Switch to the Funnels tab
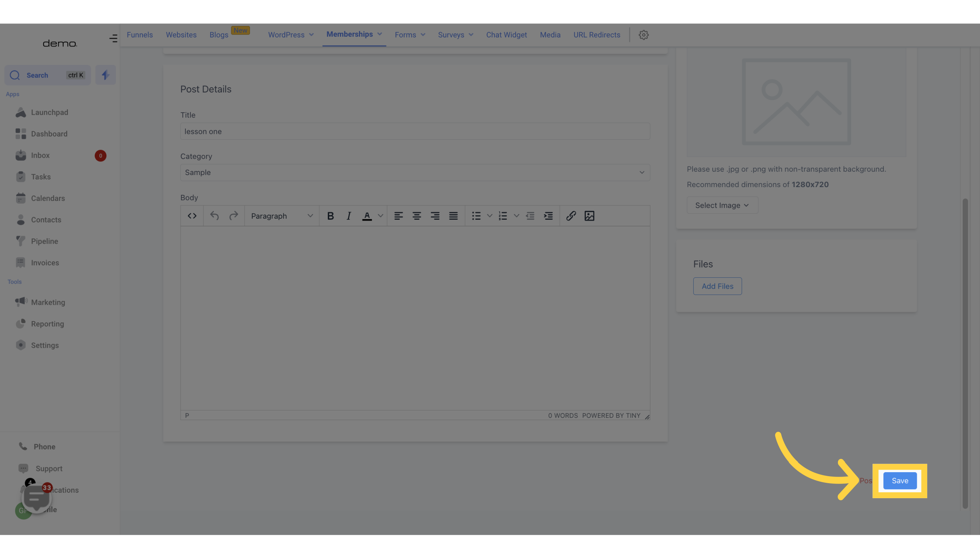Screen dimensions: 980x558 139,35
